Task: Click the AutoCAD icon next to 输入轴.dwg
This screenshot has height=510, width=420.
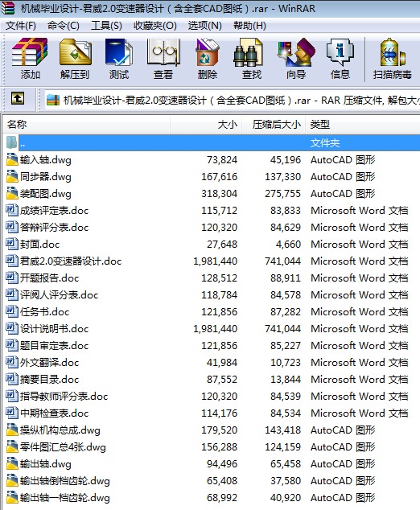Action: click(12, 159)
